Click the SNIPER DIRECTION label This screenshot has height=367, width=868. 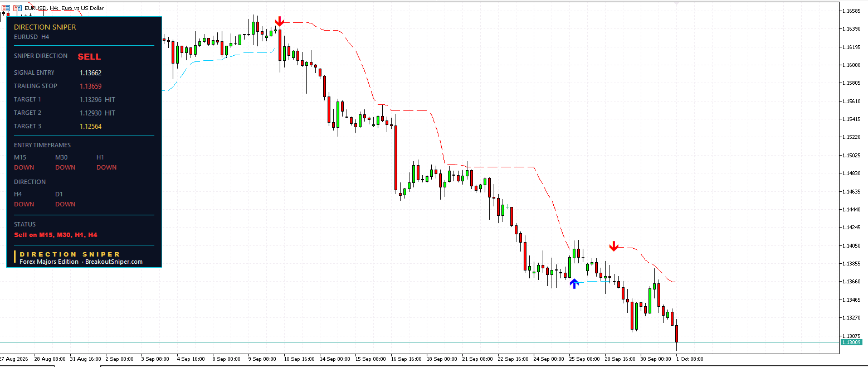click(41, 56)
